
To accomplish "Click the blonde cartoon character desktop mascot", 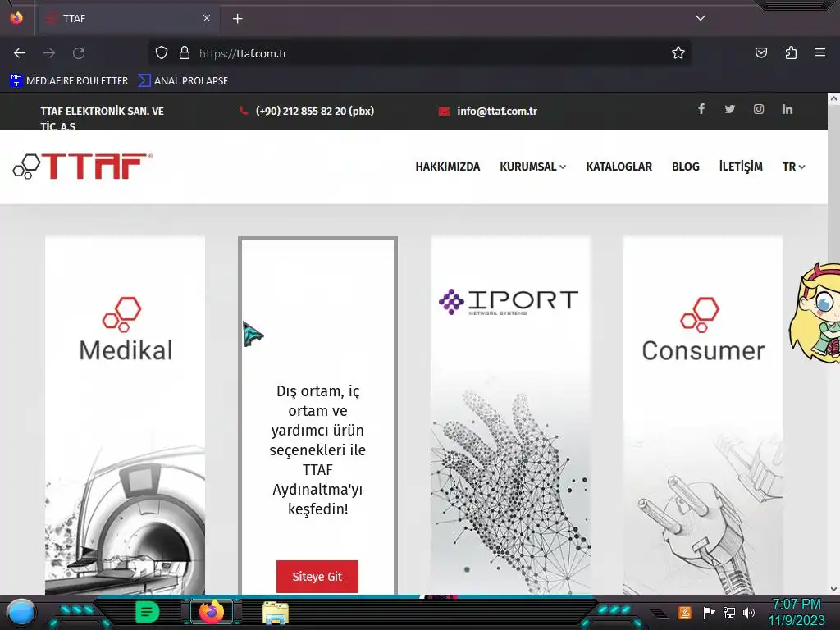I will point(815,314).
